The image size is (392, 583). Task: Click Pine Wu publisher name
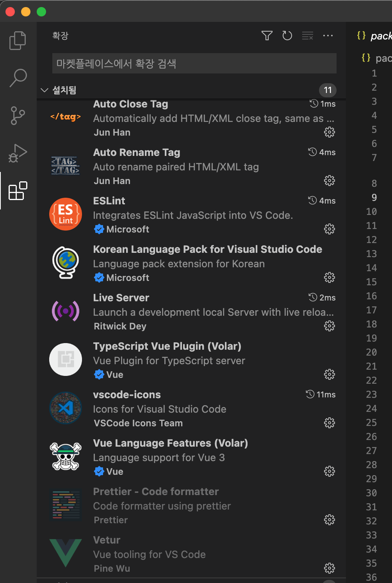[112, 569]
